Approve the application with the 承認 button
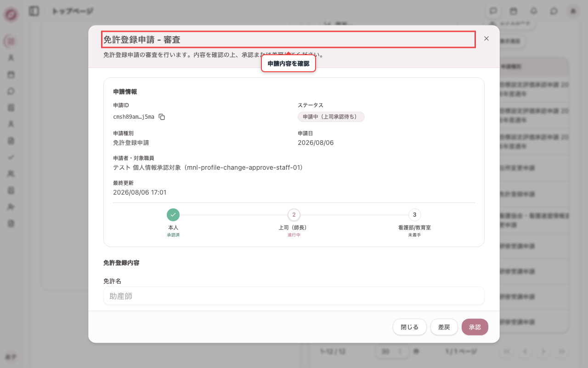This screenshot has height=368, width=588. click(475, 327)
